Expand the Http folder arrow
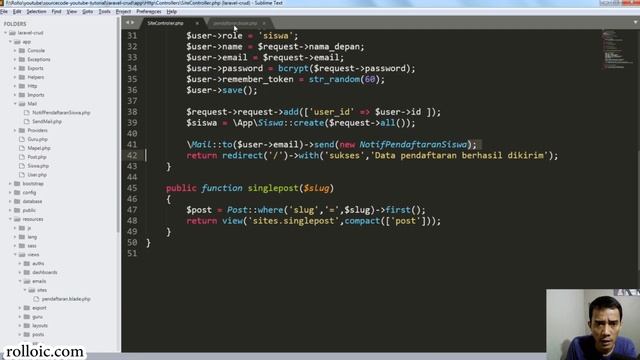Viewport: 640px width, 360px height. pyautogui.click(x=16, y=86)
